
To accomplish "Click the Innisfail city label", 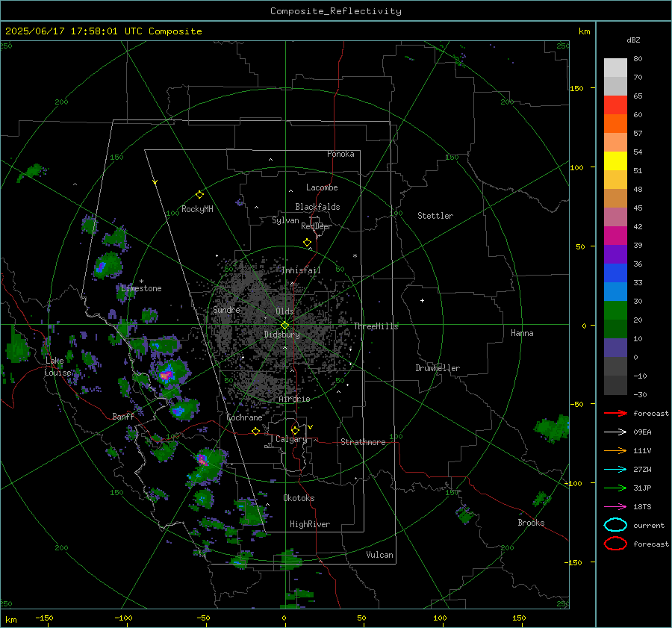I will click(x=301, y=270).
